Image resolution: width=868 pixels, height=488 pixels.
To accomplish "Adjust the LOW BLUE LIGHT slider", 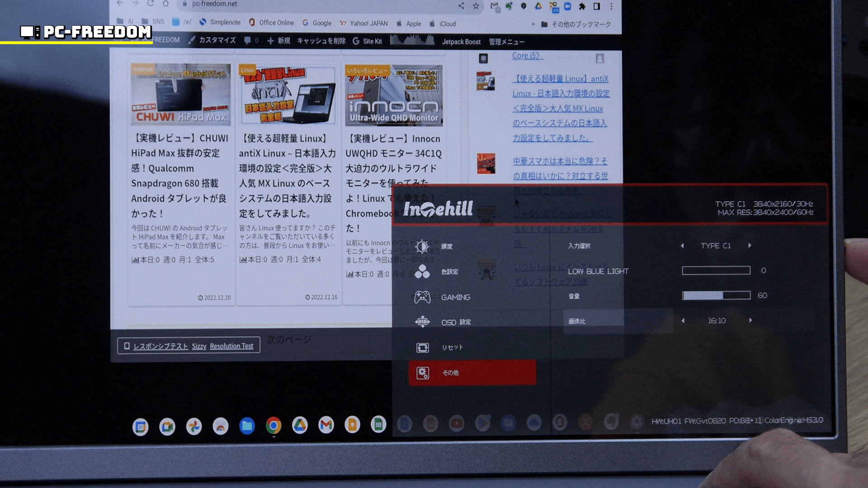I will (x=716, y=271).
